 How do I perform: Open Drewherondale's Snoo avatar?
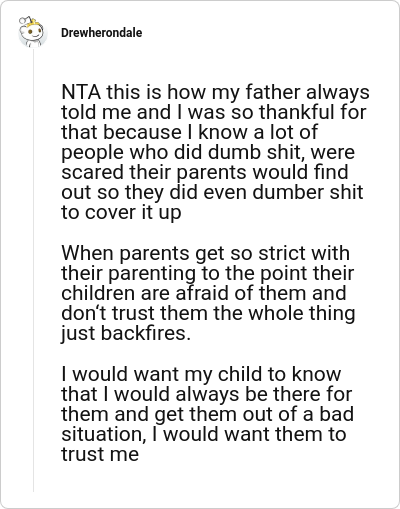[32, 32]
